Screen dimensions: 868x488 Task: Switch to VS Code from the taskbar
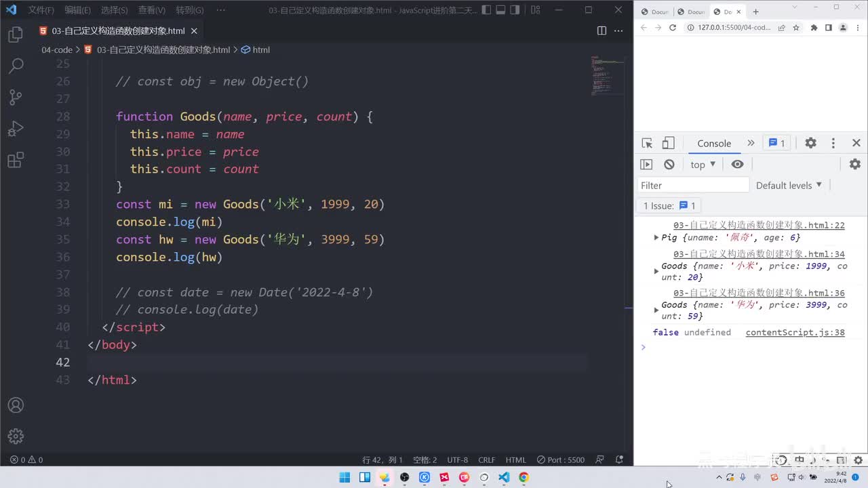(x=504, y=477)
